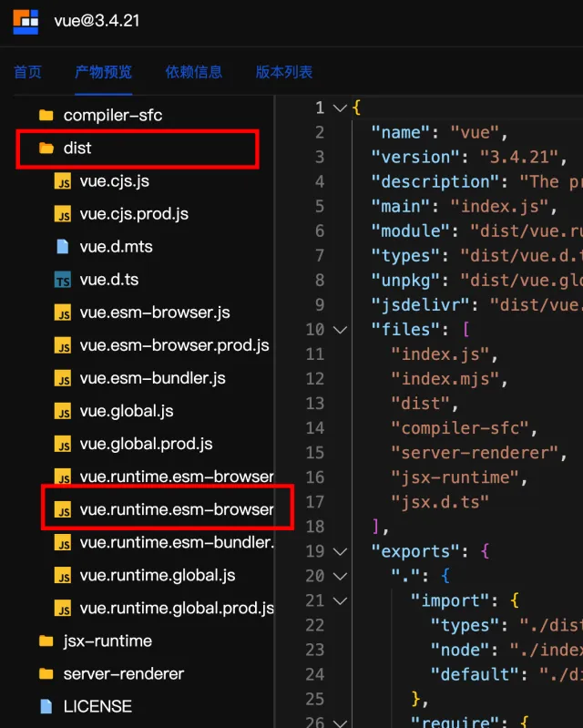583x728 pixels.
Task: Click the JS icon of vue.cjs.prod.js
Action: coord(63,214)
